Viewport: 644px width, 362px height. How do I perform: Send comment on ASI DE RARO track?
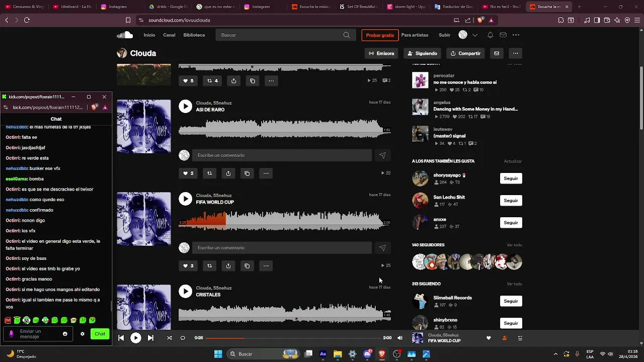click(x=382, y=155)
